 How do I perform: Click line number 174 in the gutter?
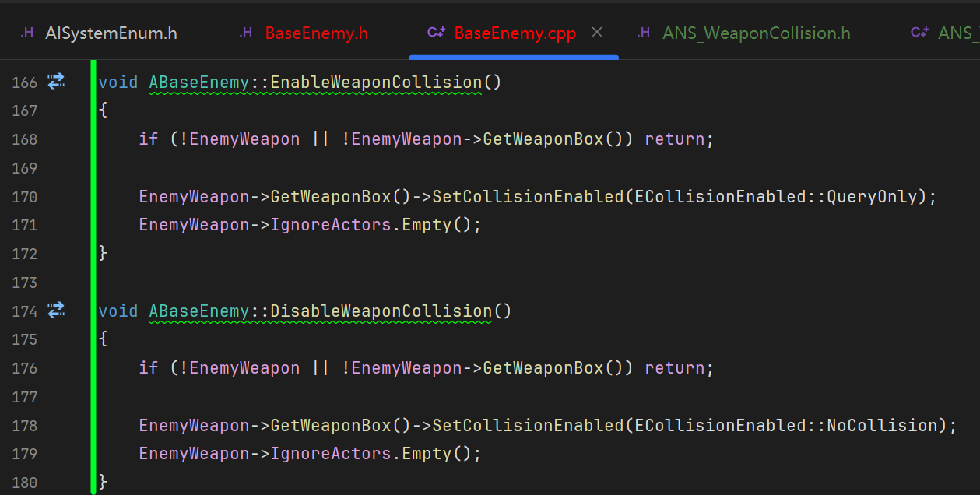point(25,311)
